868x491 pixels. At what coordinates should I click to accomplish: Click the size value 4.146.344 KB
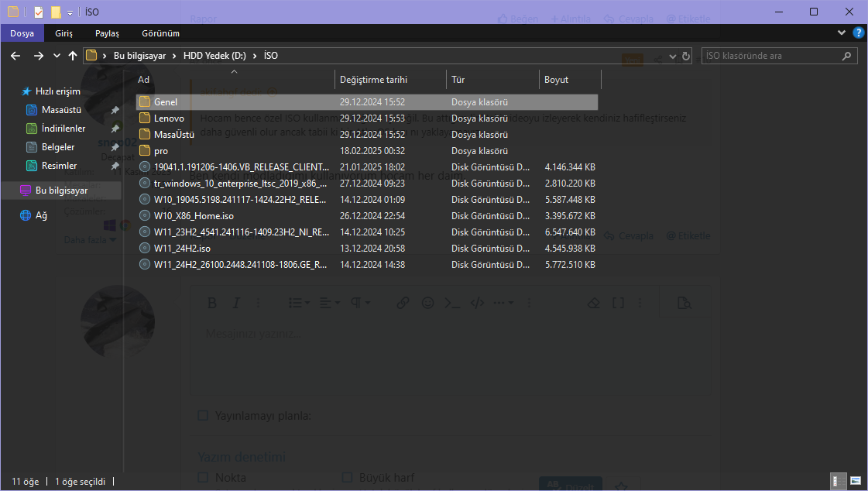tap(570, 167)
